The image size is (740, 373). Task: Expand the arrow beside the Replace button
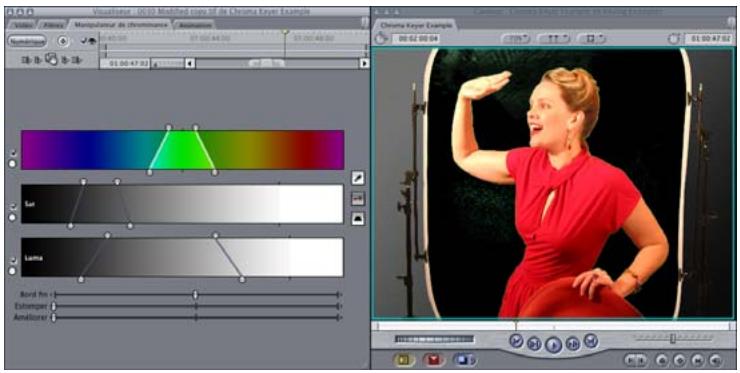pyautogui.click(x=473, y=361)
